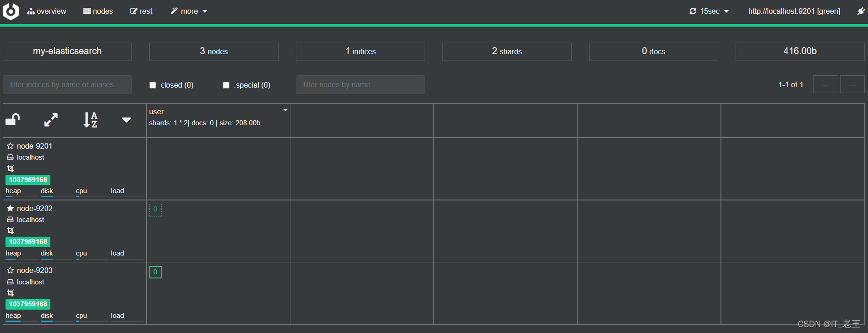Screen dimensions: 868x333
Task: Click node-9203's 1037959168 badge
Action: pos(28,304)
